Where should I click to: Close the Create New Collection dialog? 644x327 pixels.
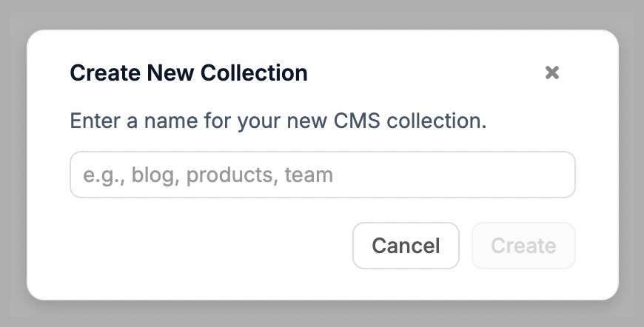[551, 73]
